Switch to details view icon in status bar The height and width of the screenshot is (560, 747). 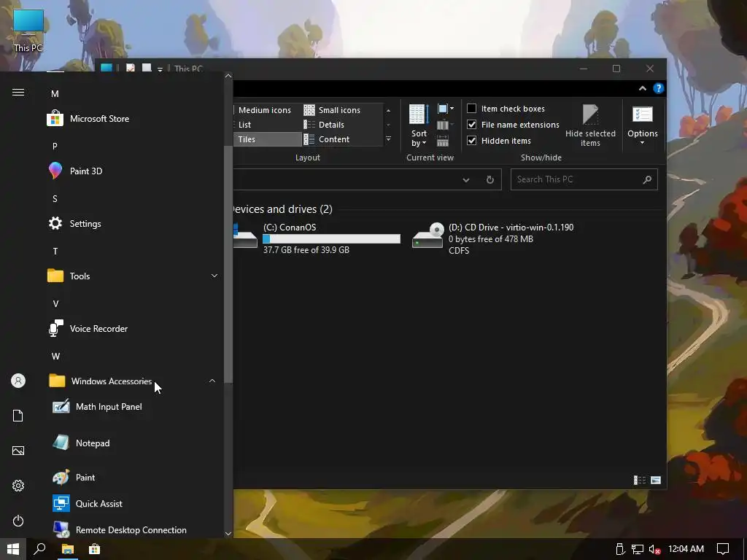coord(639,480)
